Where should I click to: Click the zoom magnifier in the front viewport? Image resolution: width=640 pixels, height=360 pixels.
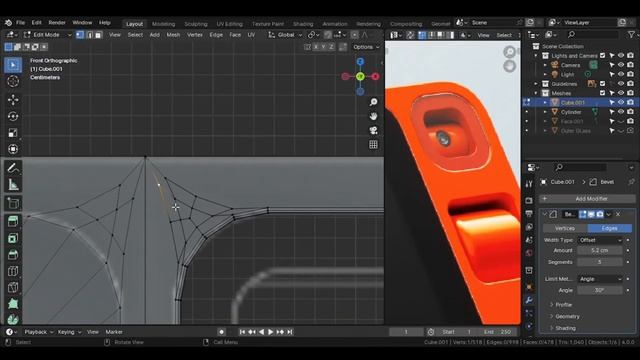[373, 102]
